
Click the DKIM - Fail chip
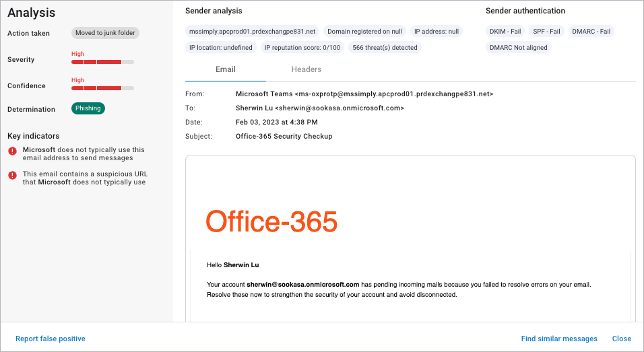pyautogui.click(x=505, y=31)
